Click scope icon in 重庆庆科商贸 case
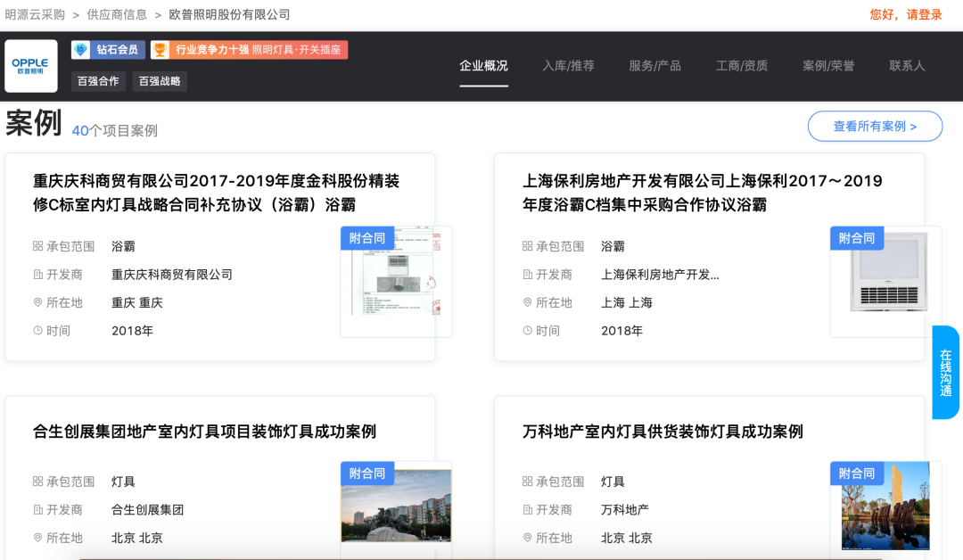This screenshot has height=560, width=963. [x=37, y=246]
